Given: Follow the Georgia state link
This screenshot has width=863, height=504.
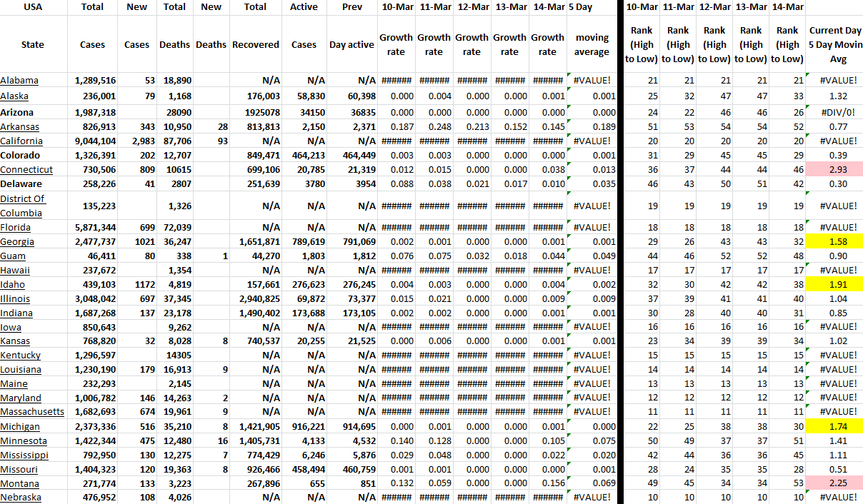Looking at the screenshot, I should tap(17, 242).
